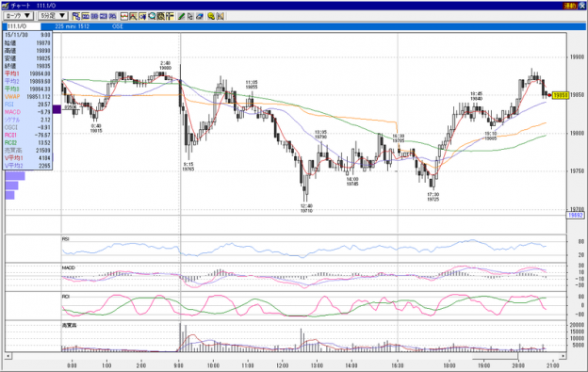
Task: Click the last toolbar icon beside coins
Action: (220, 16)
